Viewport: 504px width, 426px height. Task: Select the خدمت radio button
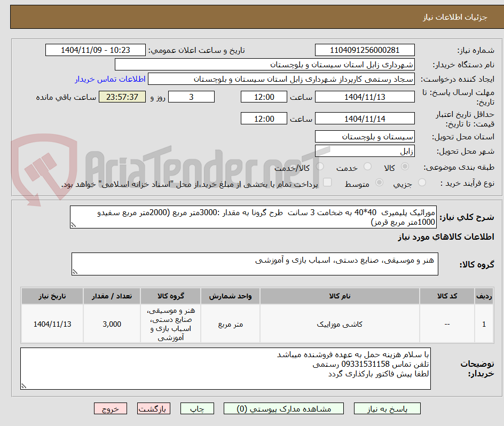point(367,167)
